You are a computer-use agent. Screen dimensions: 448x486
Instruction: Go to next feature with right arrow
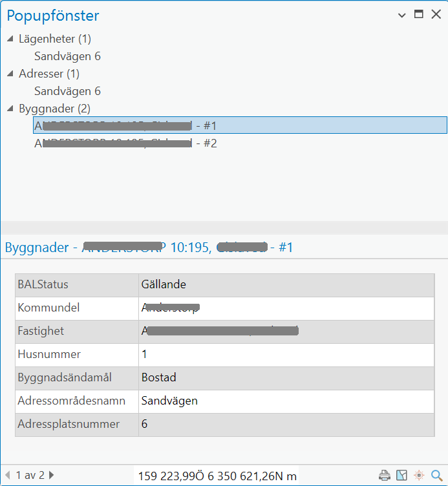tap(52, 476)
